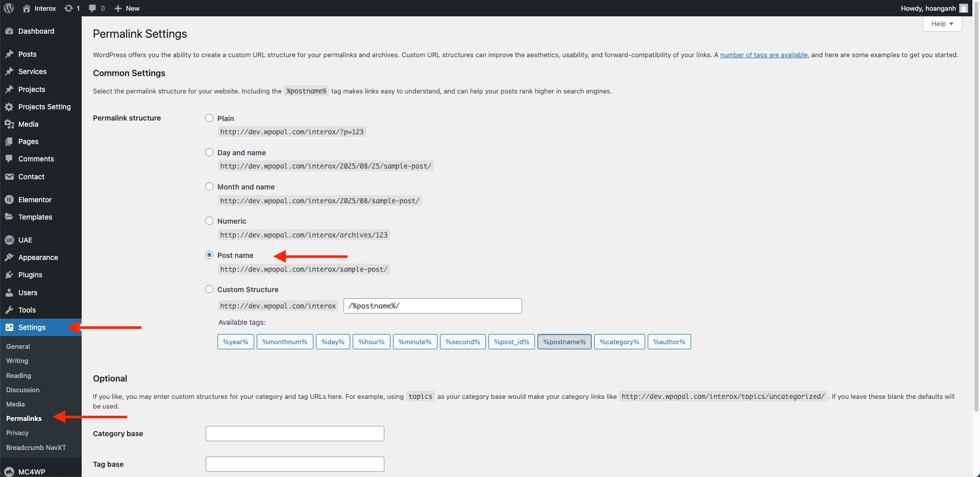The image size is (980, 477).
Task: Choose the Day and name radio option
Action: 209,152
